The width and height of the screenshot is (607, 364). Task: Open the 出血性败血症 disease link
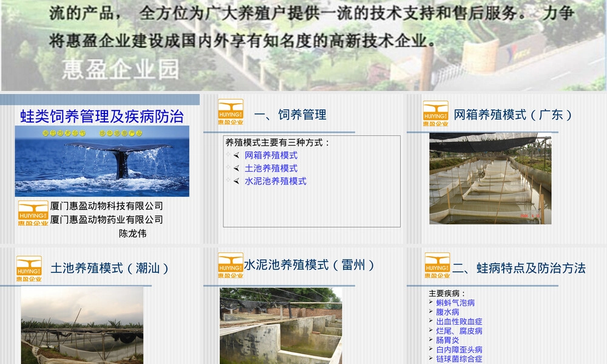459,322
